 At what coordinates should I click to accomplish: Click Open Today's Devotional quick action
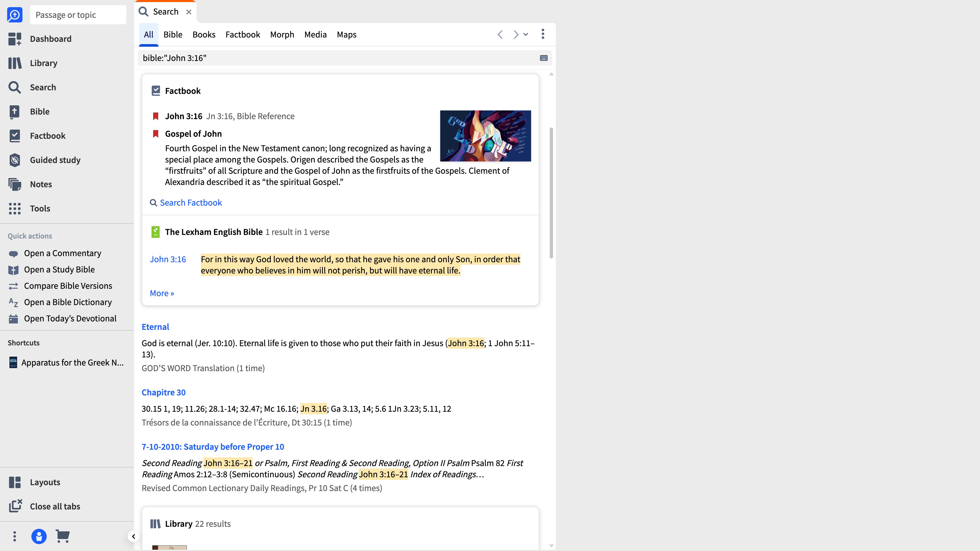click(x=70, y=319)
